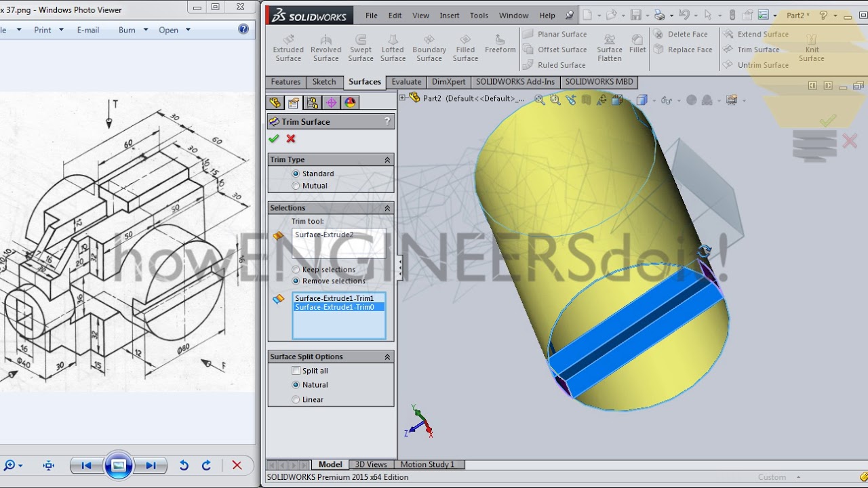Select the Revolved Surface tool
This screenshot has width=868, height=488.
coord(325,49)
